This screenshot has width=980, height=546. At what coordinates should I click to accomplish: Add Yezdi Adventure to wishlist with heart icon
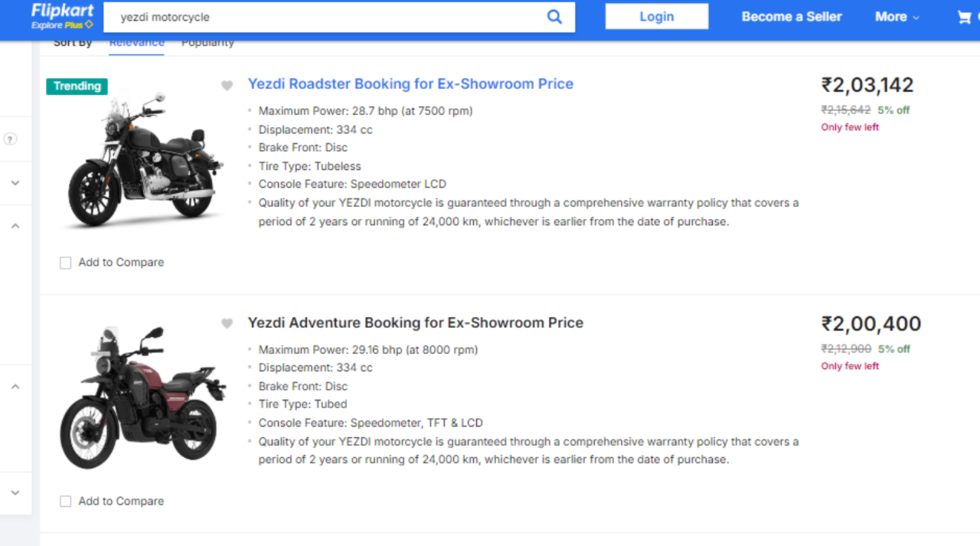point(227,324)
